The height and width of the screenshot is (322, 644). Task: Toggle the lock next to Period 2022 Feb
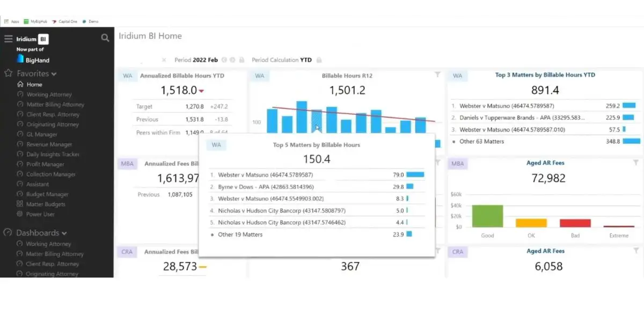pos(241,60)
